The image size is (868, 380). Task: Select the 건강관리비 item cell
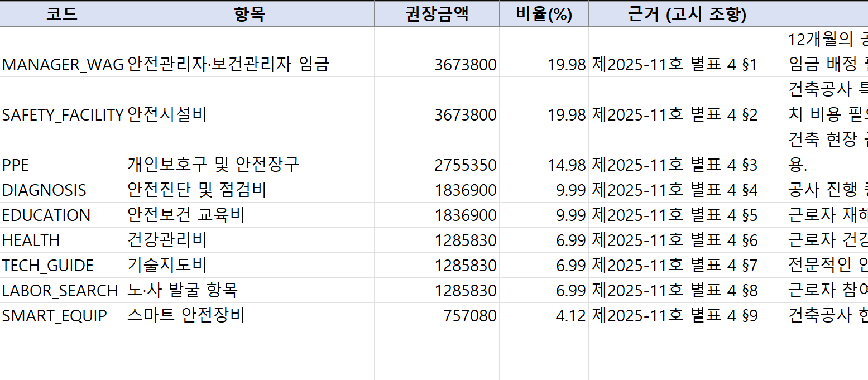tap(249, 240)
